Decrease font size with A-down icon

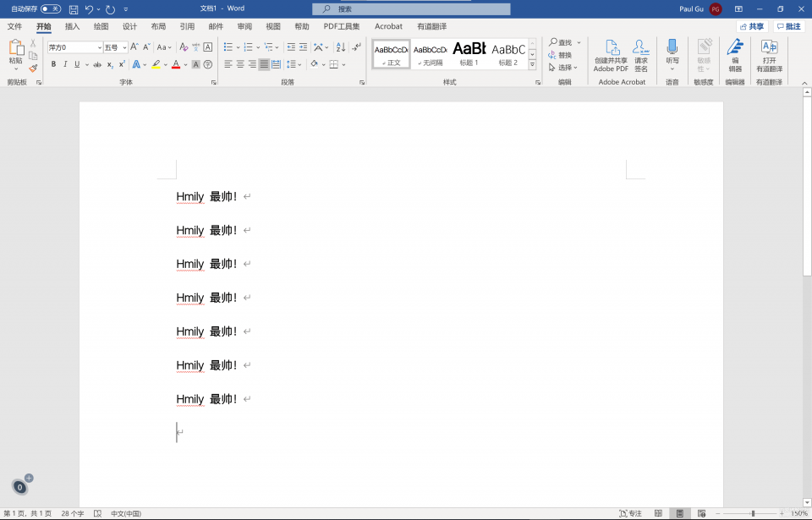(x=146, y=47)
